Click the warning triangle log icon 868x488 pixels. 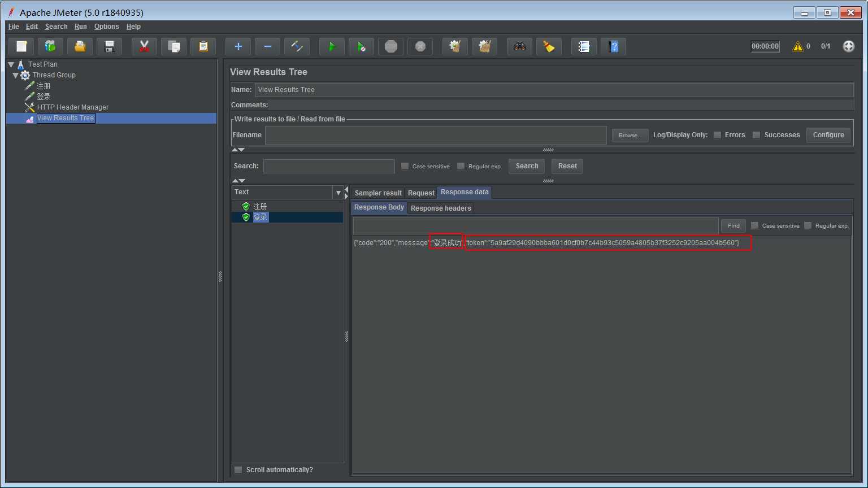click(798, 46)
